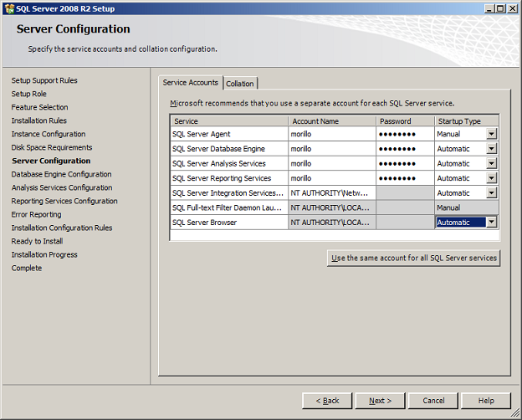The width and height of the screenshot is (522, 420).
Task: Click Account Name field for SQL Server Analysis Services
Action: click(x=332, y=163)
